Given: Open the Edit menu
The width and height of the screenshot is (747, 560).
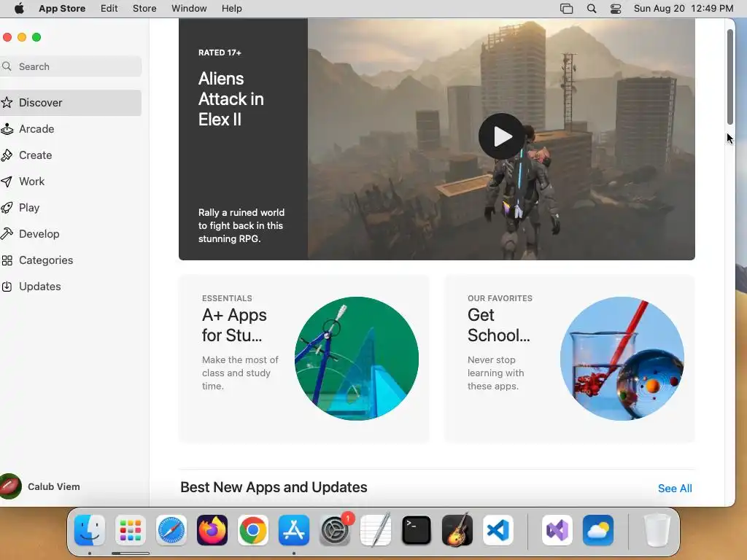Looking at the screenshot, I should 109,9.
